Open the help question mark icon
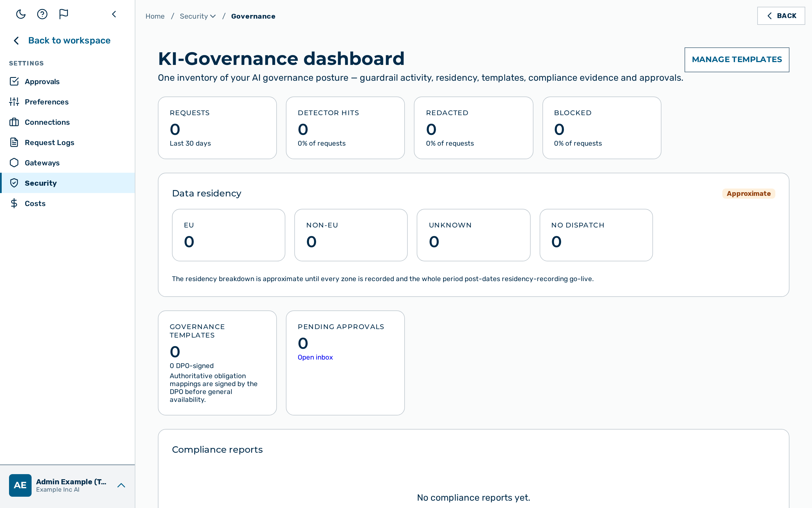 [x=42, y=14]
